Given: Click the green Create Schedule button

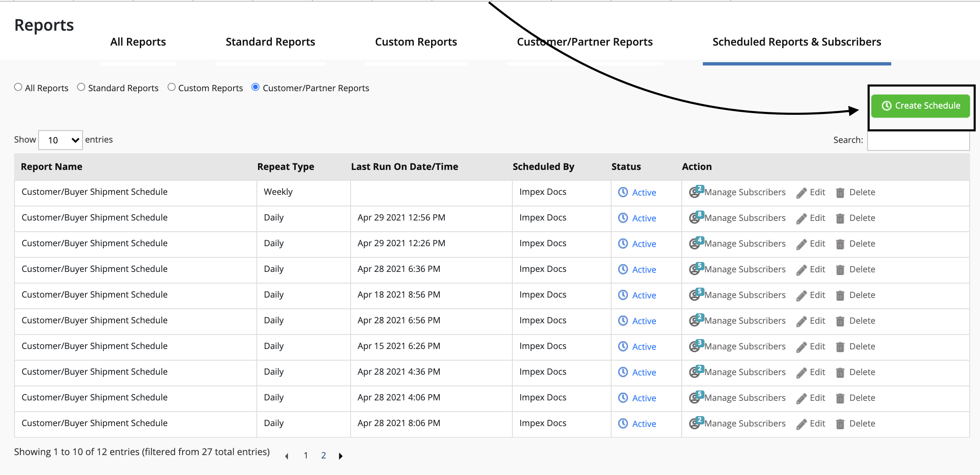Looking at the screenshot, I should pyautogui.click(x=920, y=106).
